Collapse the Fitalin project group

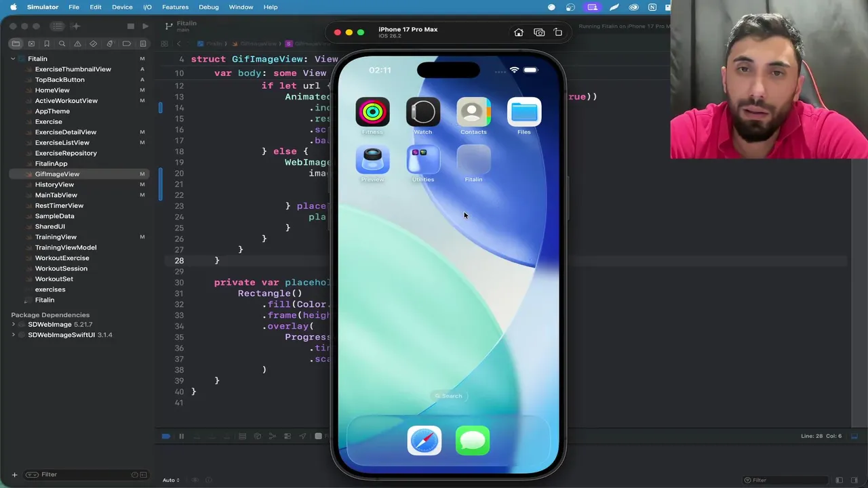pyautogui.click(x=13, y=59)
